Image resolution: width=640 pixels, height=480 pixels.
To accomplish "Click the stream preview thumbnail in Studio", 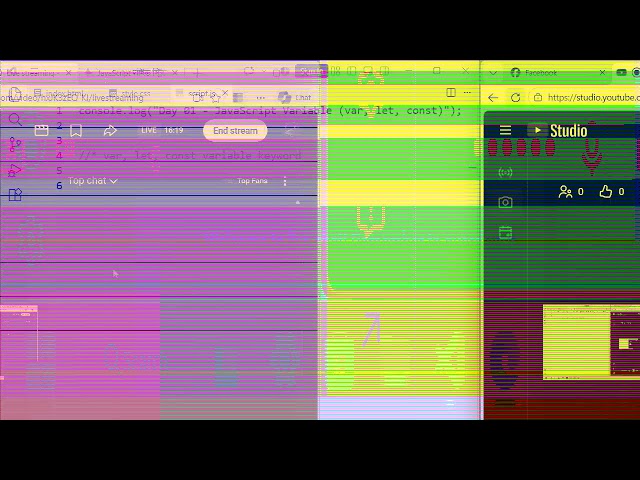I will 591,342.
